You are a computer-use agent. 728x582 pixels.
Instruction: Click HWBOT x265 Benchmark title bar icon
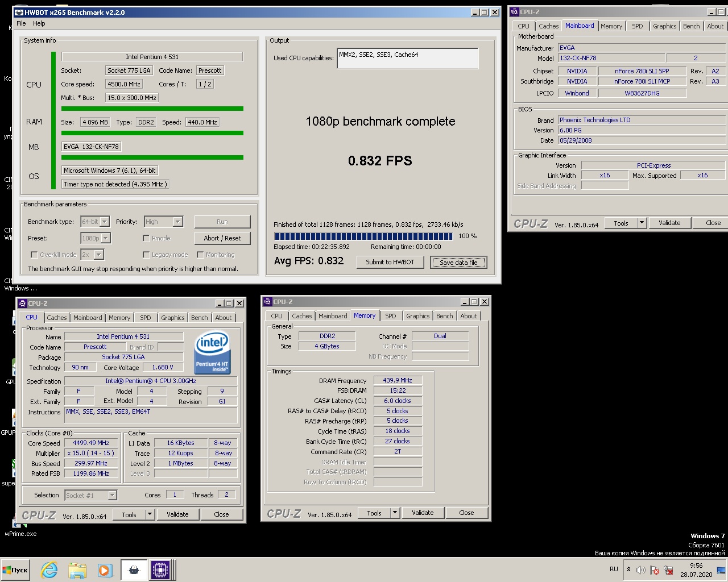(x=19, y=12)
